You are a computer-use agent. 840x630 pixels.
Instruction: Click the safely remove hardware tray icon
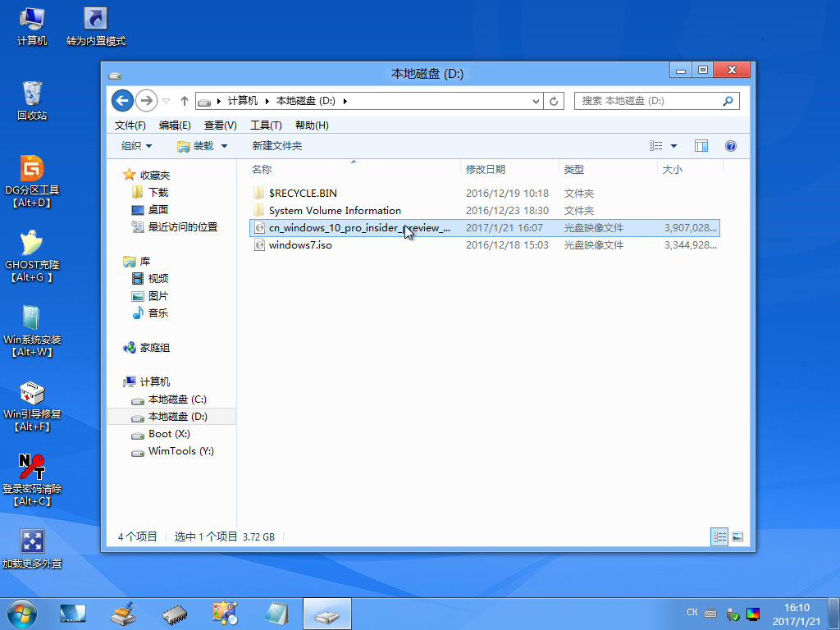tap(733, 614)
